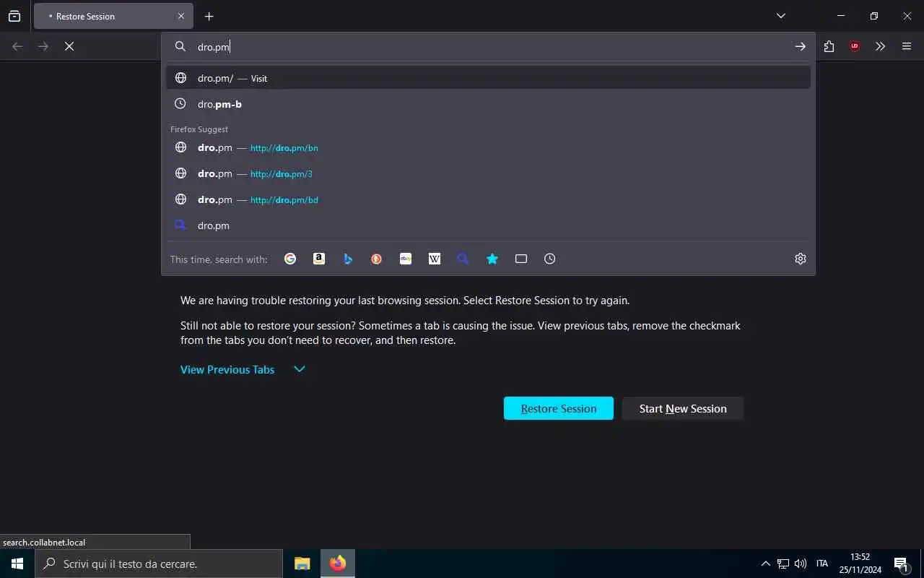Search open tabs using the tab icon
This screenshot has height=578, width=924.
tap(521, 259)
